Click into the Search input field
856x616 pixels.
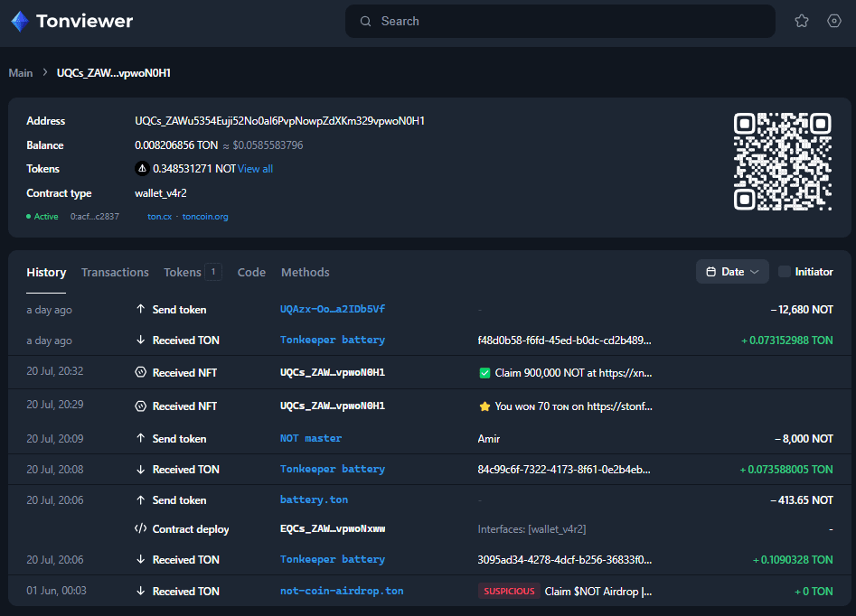pos(569,22)
